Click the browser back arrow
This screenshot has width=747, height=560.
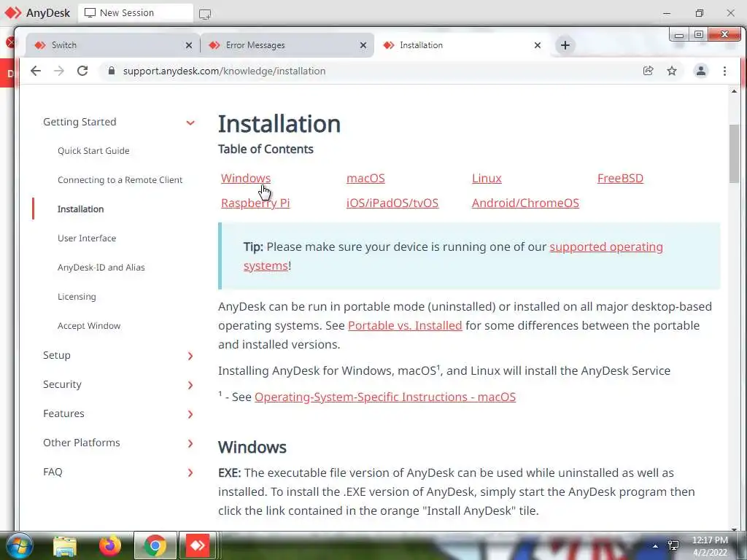click(36, 71)
